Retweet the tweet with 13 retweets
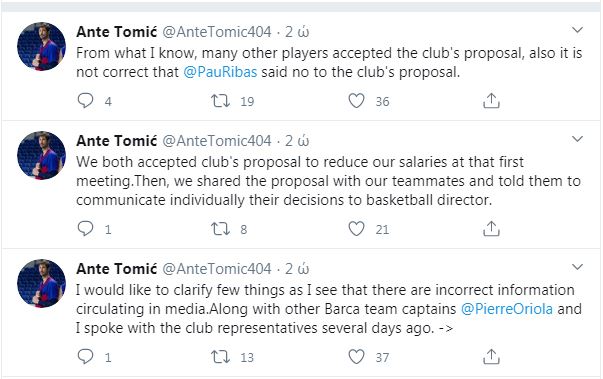This screenshot has width=603, height=379. point(221,357)
